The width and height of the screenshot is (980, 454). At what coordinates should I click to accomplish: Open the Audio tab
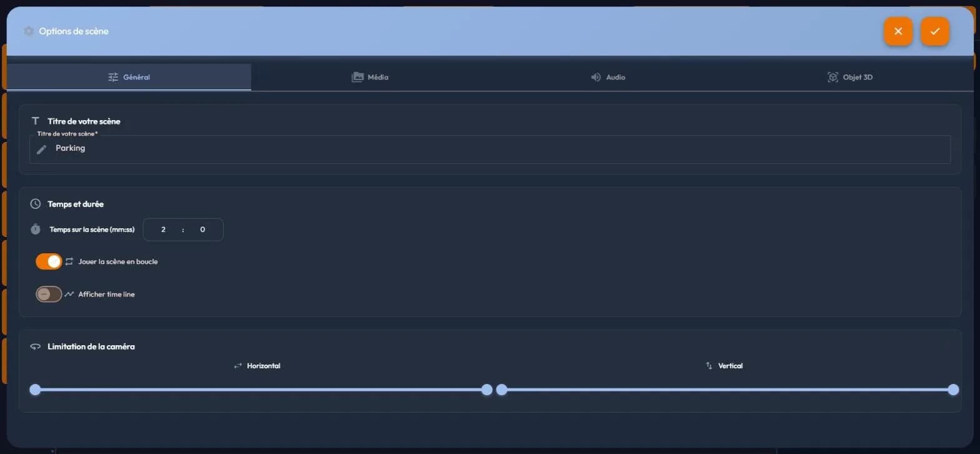[x=608, y=77]
